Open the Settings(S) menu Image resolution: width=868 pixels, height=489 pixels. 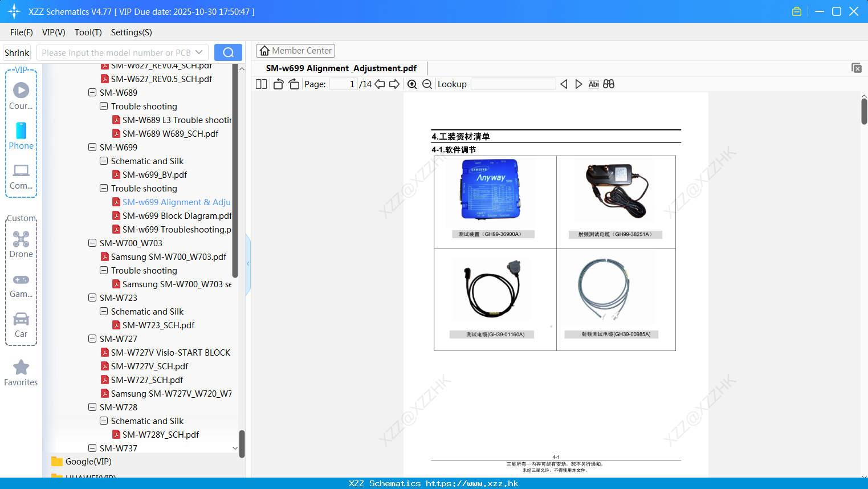click(132, 32)
